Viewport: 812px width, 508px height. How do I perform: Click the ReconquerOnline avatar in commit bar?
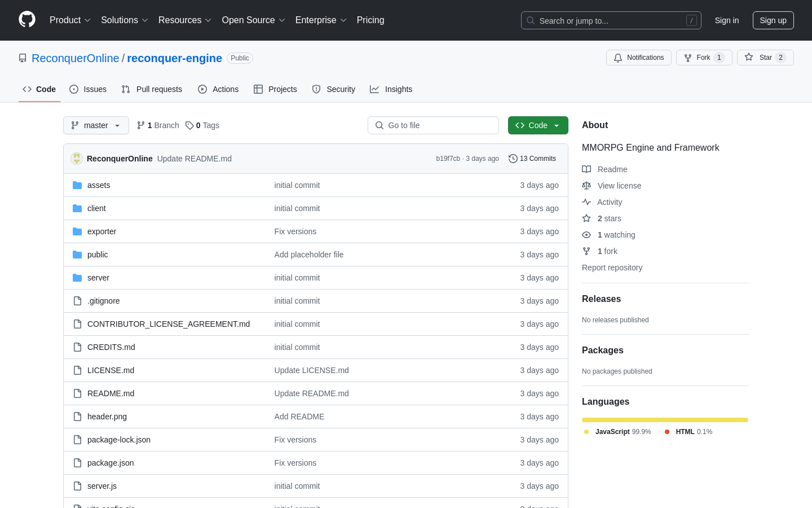tap(77, 159)
